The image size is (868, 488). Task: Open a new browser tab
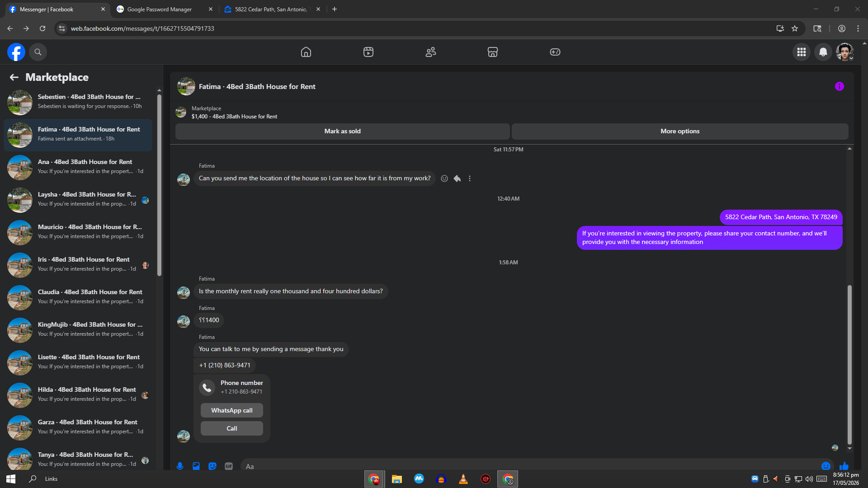point(335,9)
